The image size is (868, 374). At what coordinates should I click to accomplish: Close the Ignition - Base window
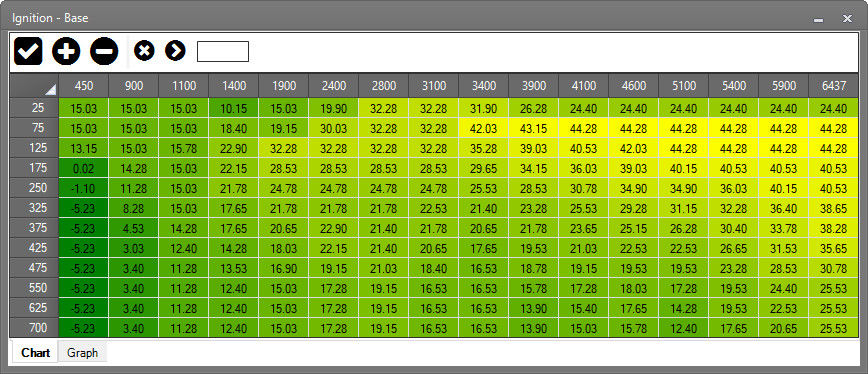coord(847,19)
